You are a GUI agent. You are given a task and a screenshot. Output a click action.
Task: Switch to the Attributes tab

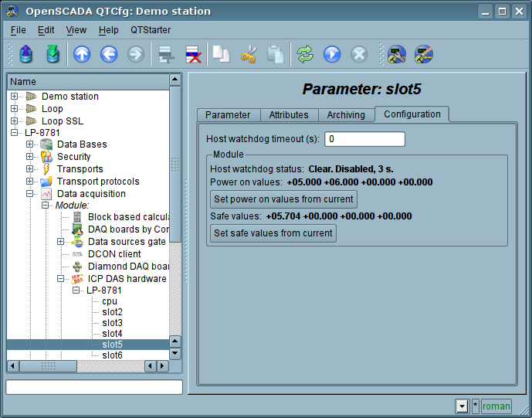click(x=288, y=115)
